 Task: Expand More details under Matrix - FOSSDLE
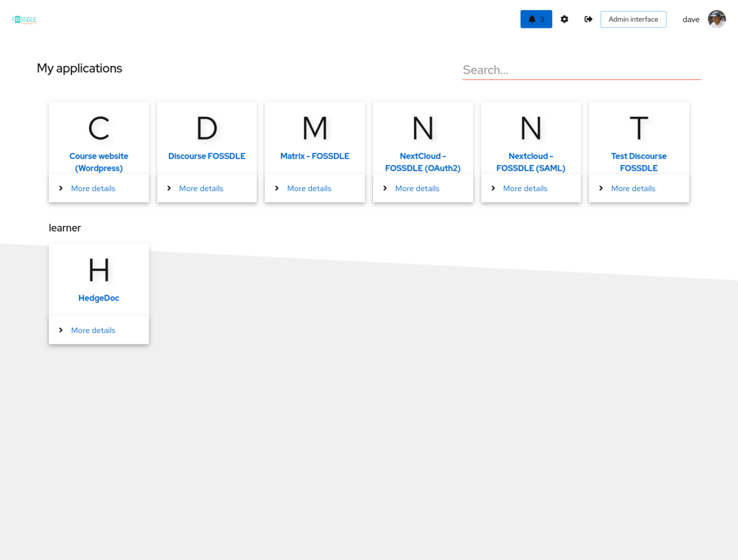(309, 188)
